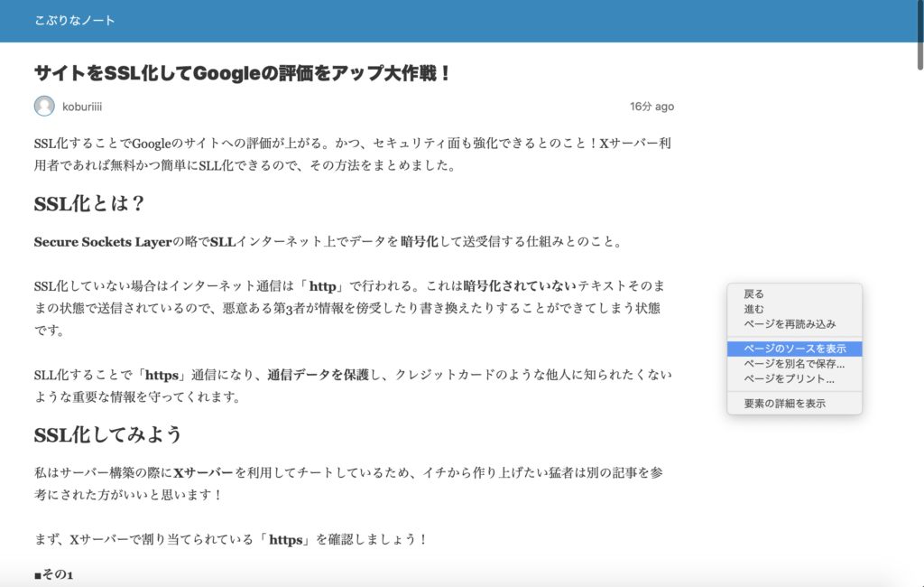Choose ページをプリント... from context menu
Viewport: 924px width, 587px height.
point(789,378)
